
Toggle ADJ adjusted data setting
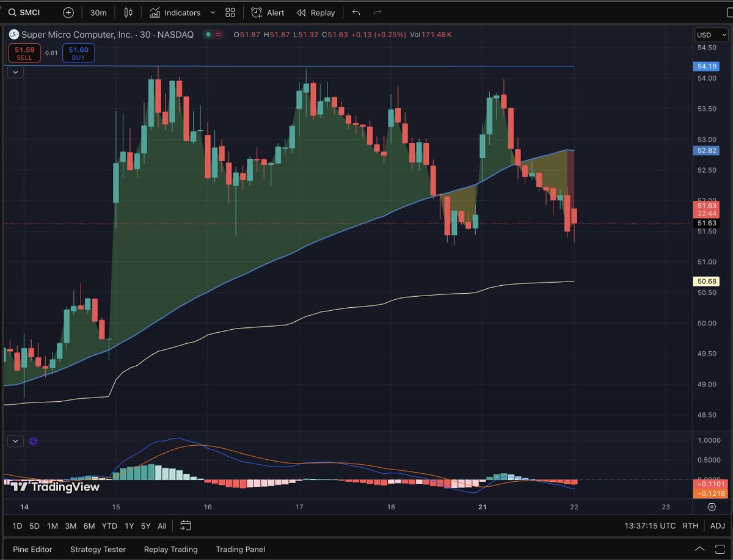(717, 525)
